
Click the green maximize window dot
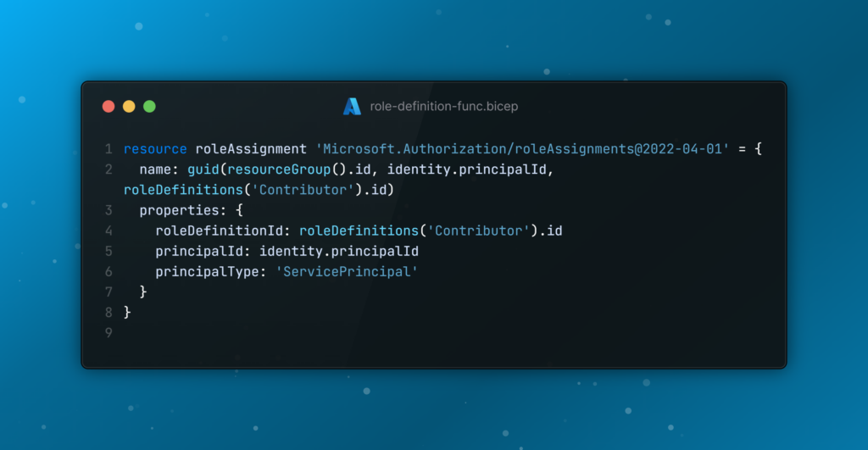tap(149, 106)
